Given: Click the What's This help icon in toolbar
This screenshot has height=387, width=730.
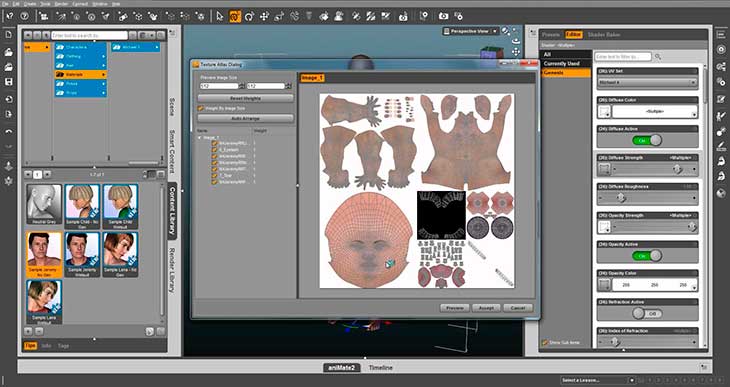Looking at the screenshot, I should pos(9,16).
